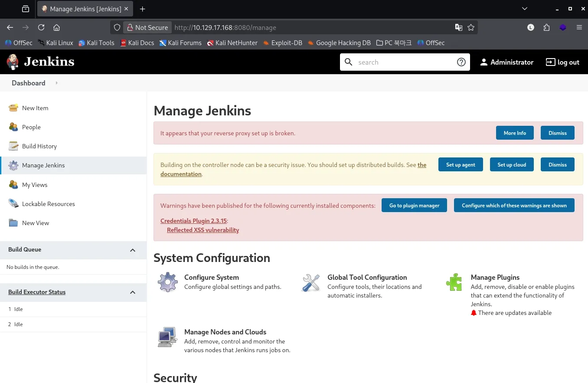
Task: Collapse the Build Queue panel
Action: [x=133, y=250]
